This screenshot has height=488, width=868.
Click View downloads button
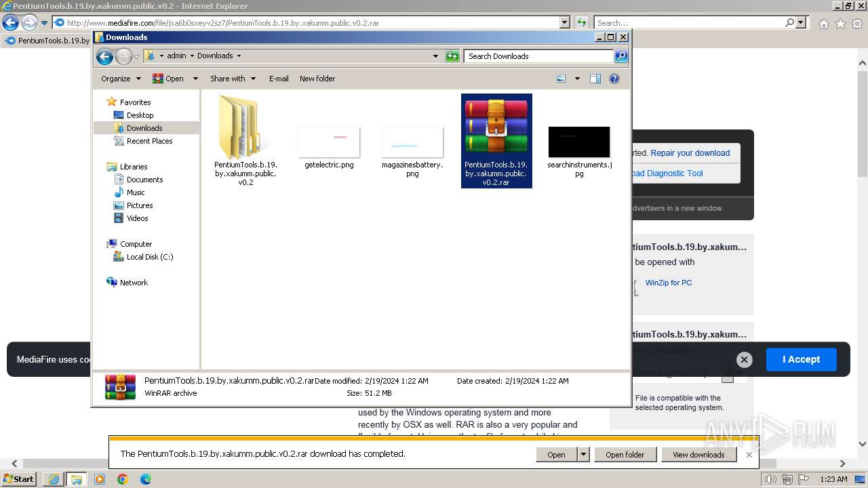tap(698, 455)
